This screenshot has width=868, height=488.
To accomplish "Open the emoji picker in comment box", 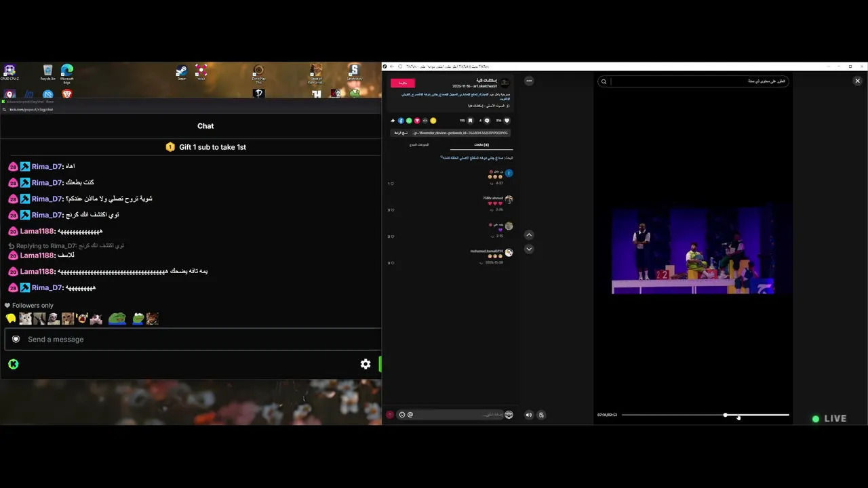I will point(402,415).
